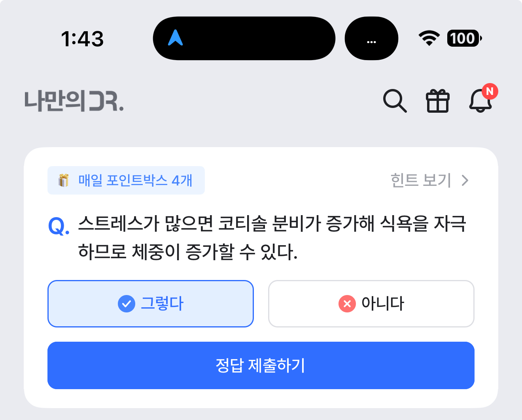Tap the black pill with three dots
This screenshot has width=522, height=420.
tap(371, 38)
